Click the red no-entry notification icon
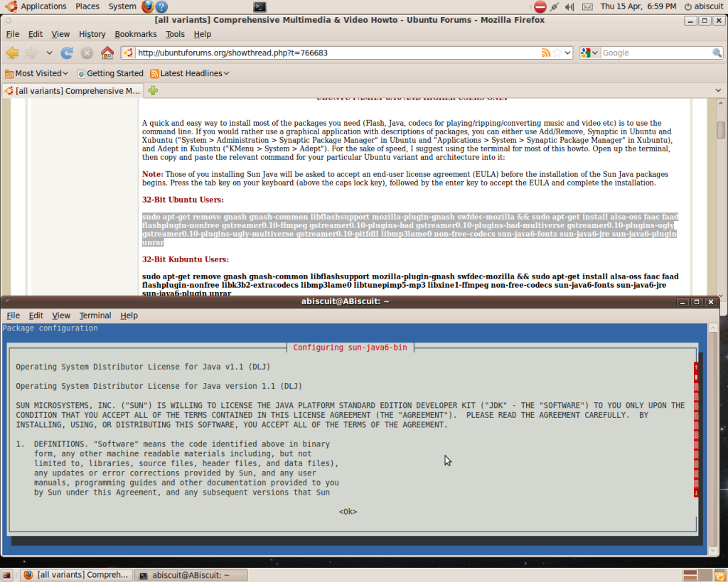Screen dimensions: 728x582 pyautogui.click(x=540, y=6)
